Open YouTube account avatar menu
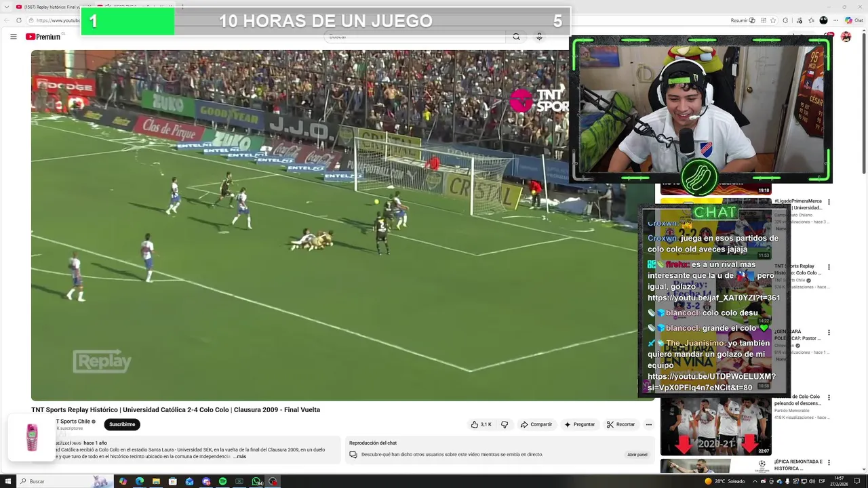 (x=846, y=37)
